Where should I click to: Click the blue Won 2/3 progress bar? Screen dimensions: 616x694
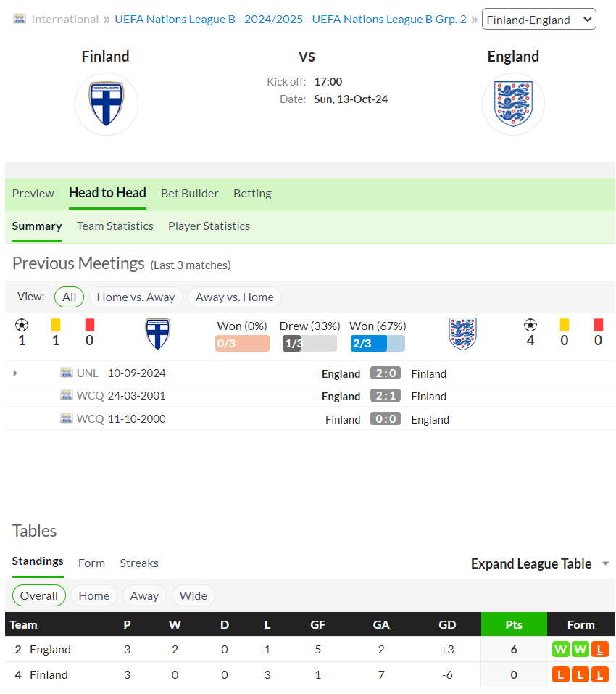[378, 344]
